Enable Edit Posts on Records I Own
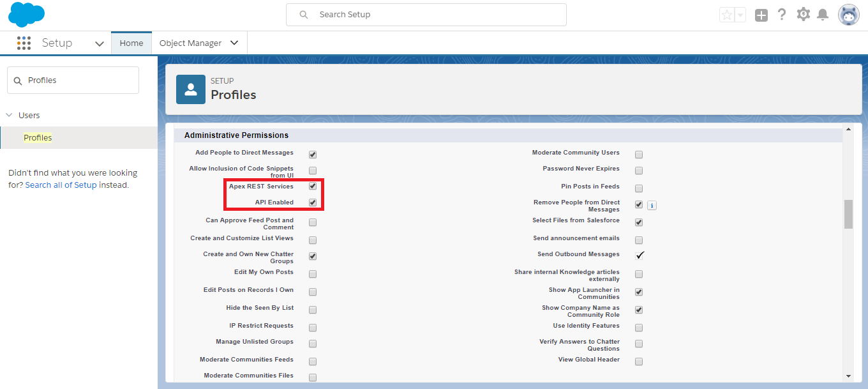The image size is (868, 389). coord(313,292)
